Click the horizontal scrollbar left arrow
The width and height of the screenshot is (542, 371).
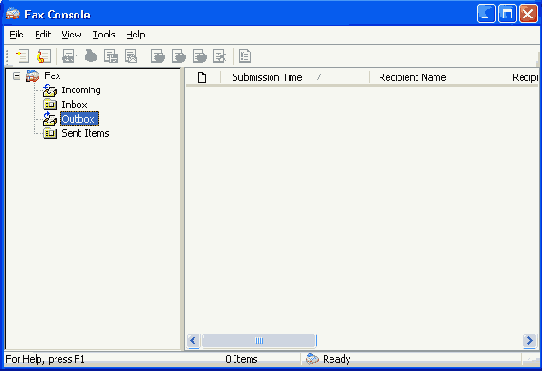[x=193, y=341]
